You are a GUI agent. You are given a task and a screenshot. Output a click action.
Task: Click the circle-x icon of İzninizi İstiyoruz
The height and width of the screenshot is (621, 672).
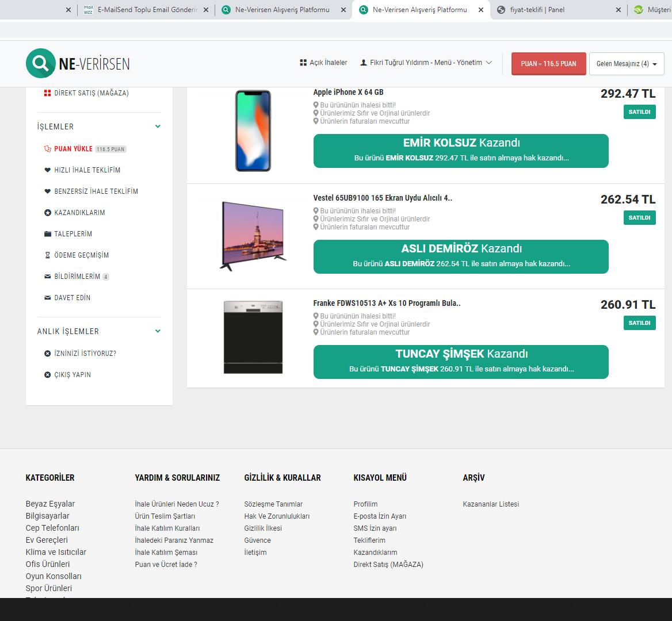(48, 353)
